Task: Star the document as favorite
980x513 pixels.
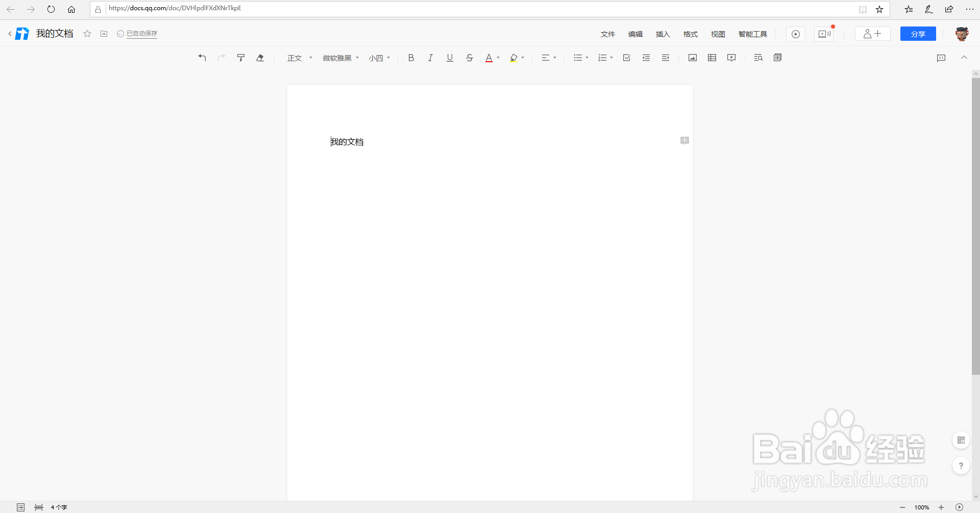Action: pos(87,34)
